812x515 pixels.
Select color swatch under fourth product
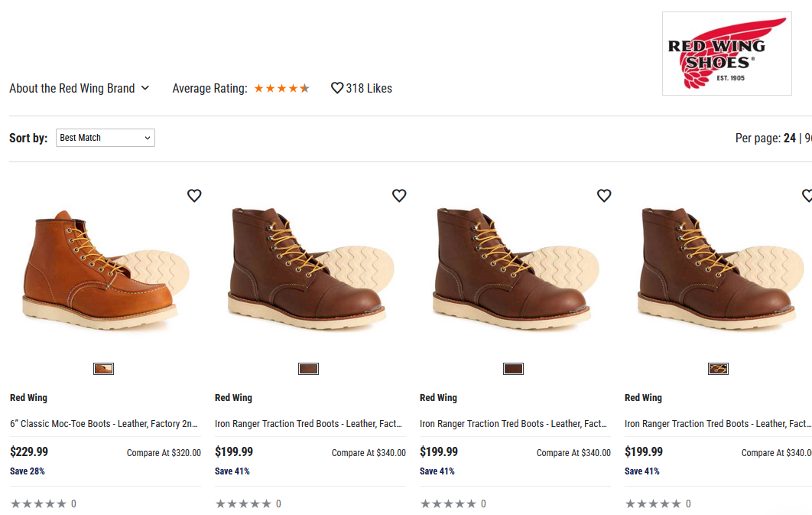click(718, 369)
